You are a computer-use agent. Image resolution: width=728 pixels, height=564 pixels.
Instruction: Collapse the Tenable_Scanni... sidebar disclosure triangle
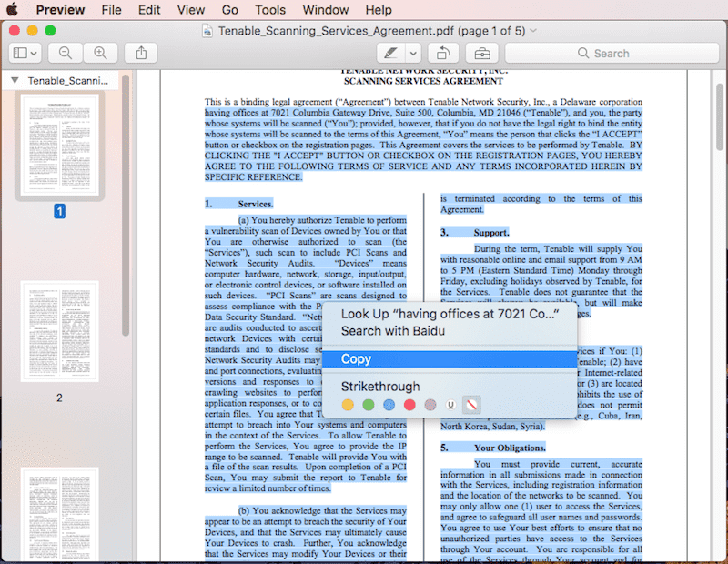[x=15, y=80]
